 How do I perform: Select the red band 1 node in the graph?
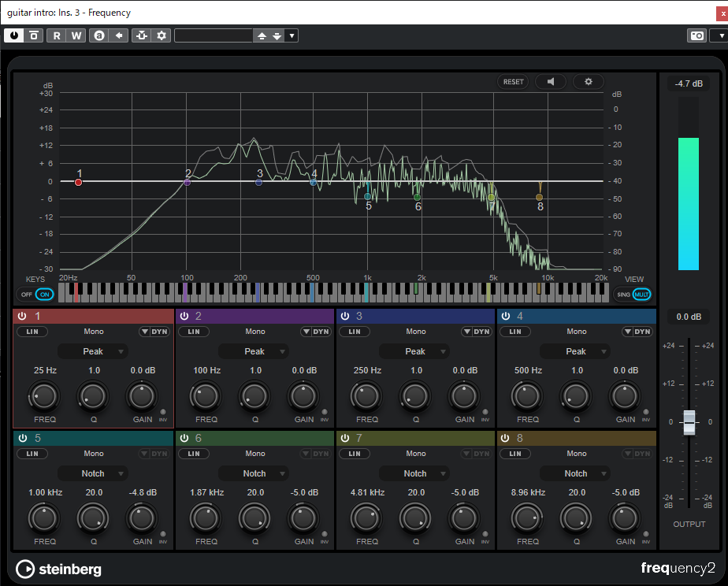point(79,183)
